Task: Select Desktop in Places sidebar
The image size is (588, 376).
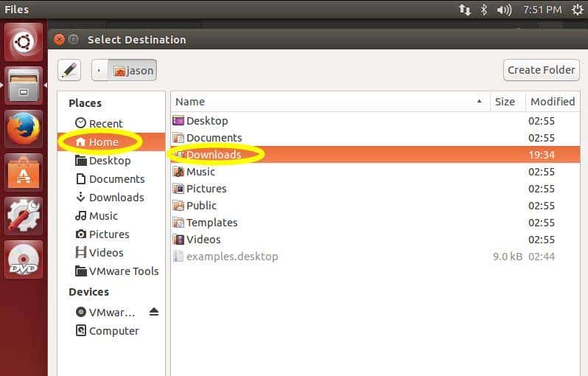Action: point(111,161)
